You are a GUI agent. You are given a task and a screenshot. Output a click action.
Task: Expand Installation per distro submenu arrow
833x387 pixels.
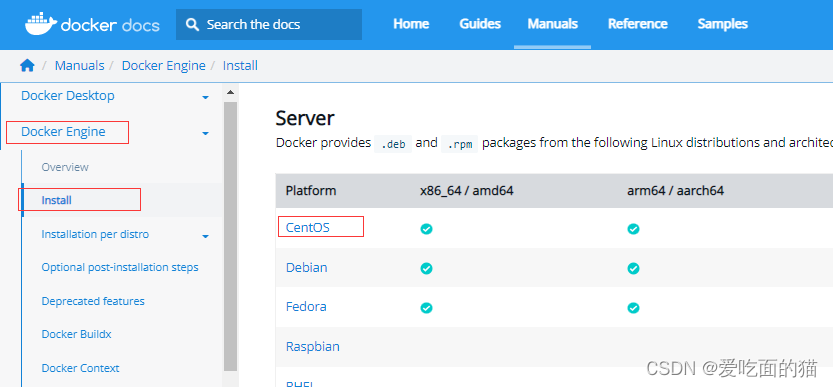206,236
